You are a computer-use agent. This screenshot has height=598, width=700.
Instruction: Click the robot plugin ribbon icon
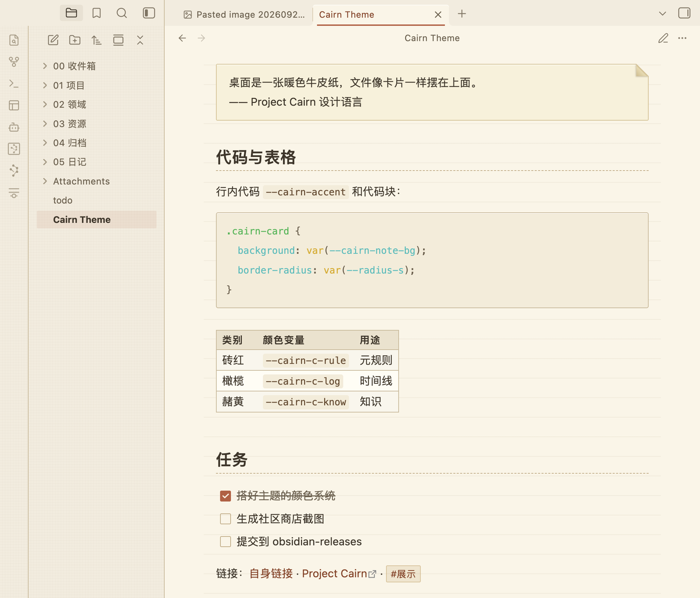(14, 127)
